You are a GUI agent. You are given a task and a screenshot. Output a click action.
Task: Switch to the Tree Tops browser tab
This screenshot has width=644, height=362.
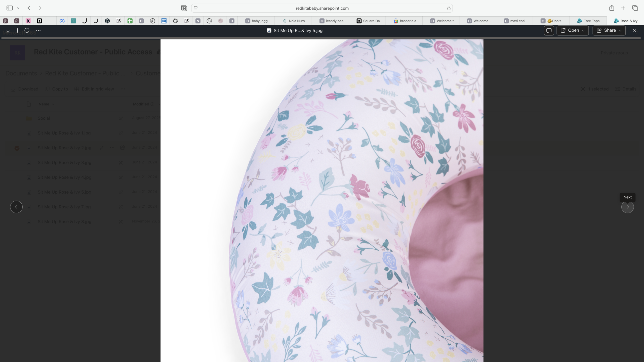coord(590,21)
